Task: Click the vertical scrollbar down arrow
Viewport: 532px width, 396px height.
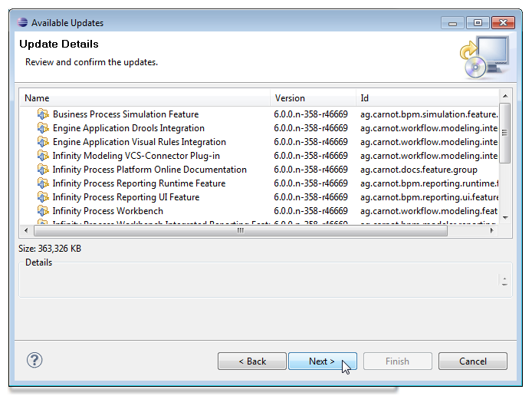Action: point(505,217)
